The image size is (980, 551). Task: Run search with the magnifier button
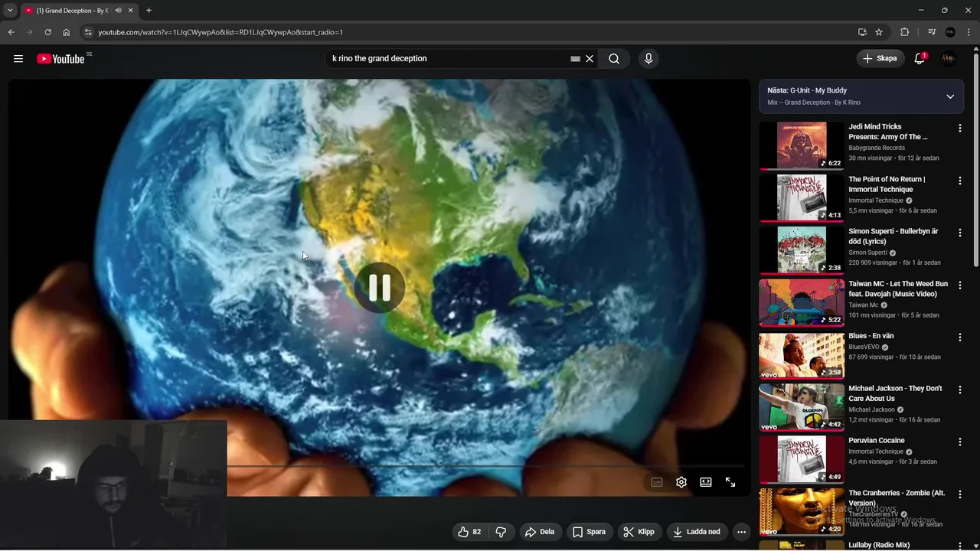coord(614,59)
